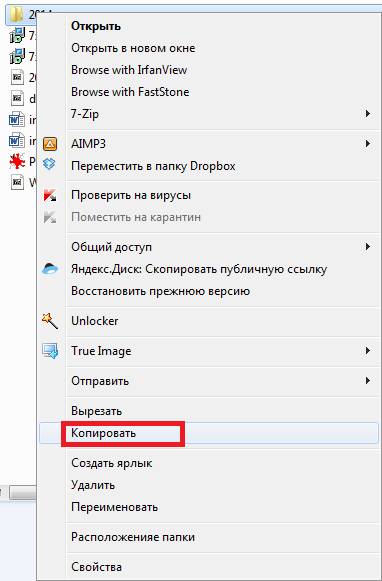Viewport: 382px width, 581px height.
Task: Click the Unlocker magic wand icon
Action: pos(50,321)
